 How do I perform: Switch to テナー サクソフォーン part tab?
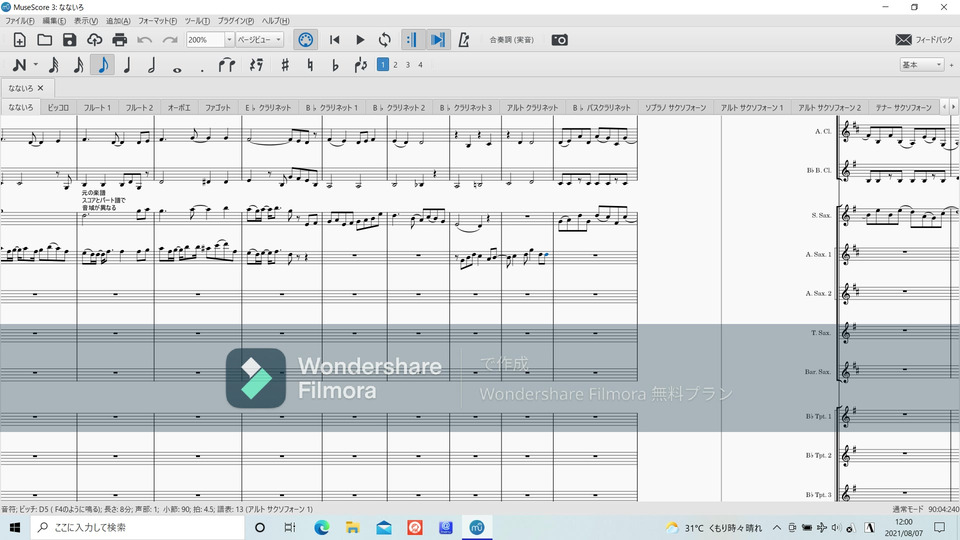click(x=903, y=107)
